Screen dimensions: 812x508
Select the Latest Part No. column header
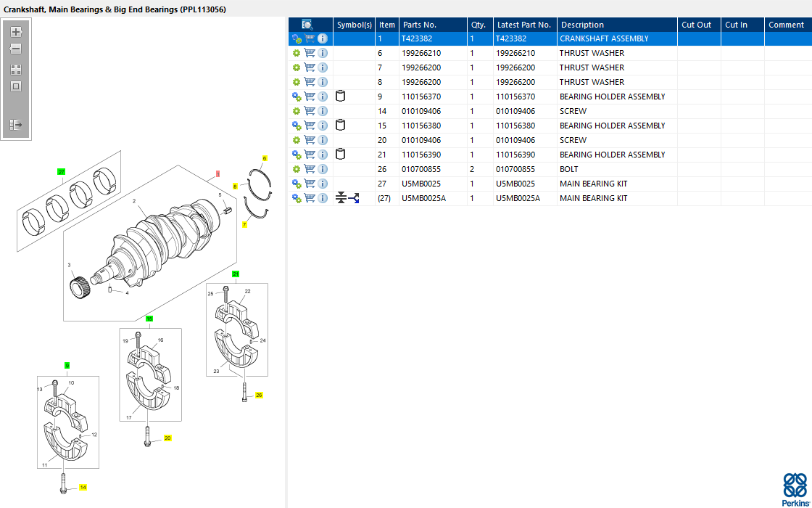(524, 25)
